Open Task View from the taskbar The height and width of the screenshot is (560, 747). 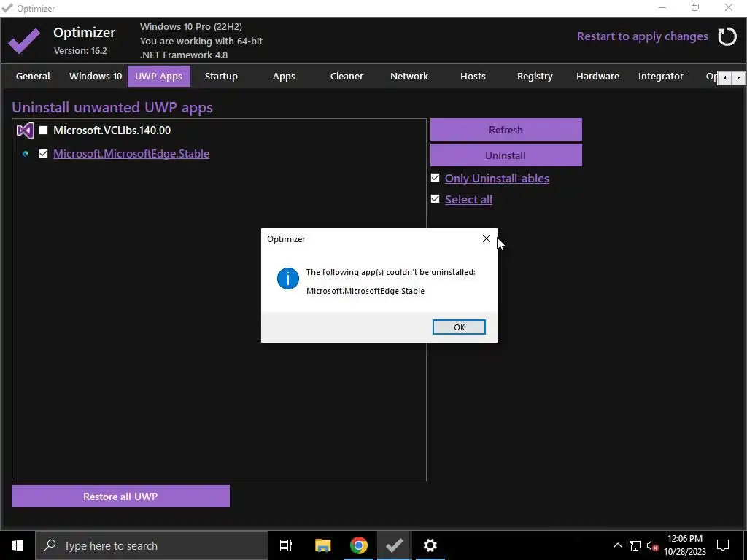(x=286, y=545)
